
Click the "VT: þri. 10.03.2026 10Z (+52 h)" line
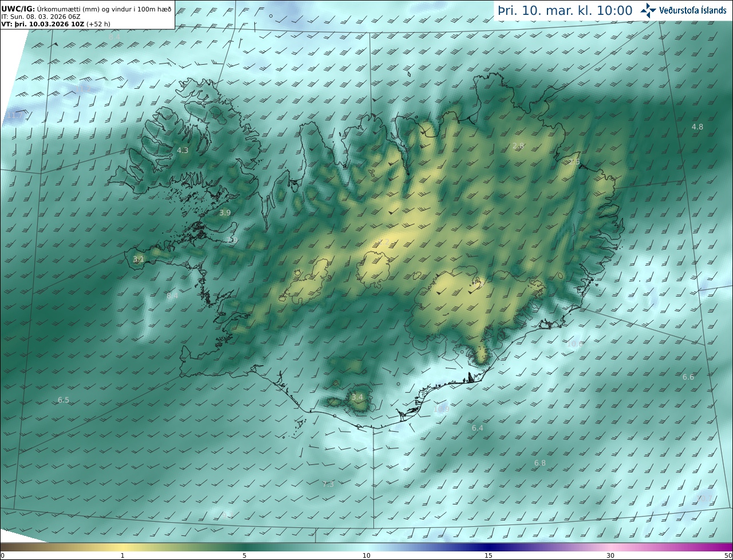[56, 24]
